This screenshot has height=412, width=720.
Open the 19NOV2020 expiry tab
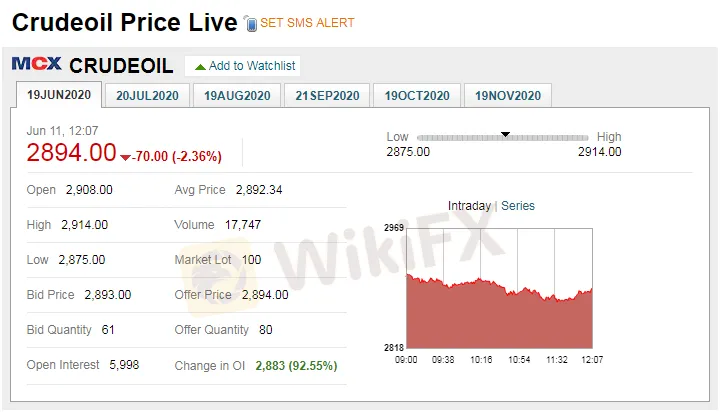point(507,96)
